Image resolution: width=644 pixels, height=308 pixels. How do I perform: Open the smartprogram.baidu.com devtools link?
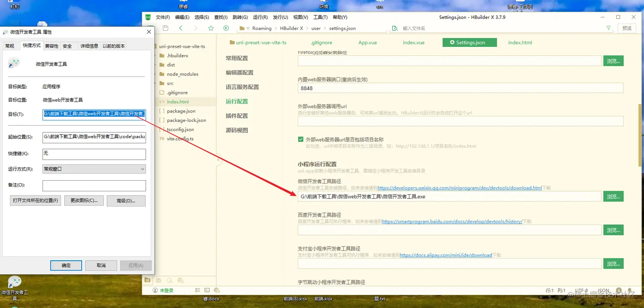point(452,222)
